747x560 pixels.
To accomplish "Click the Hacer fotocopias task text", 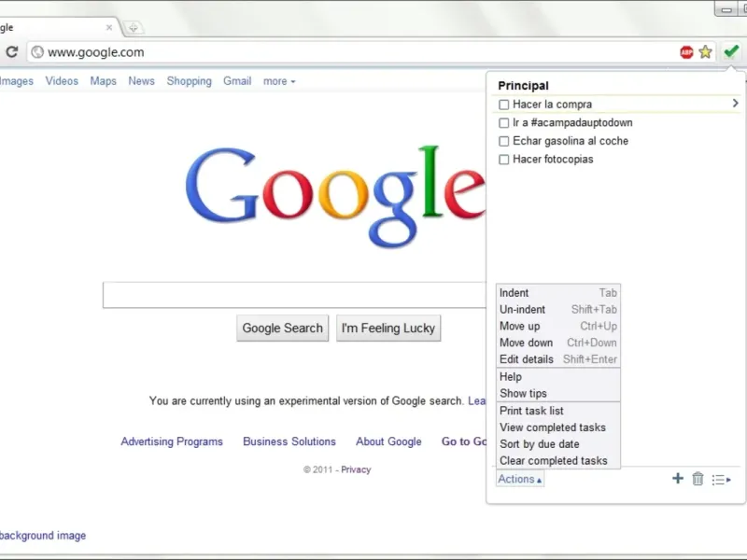I will point(553,159).
